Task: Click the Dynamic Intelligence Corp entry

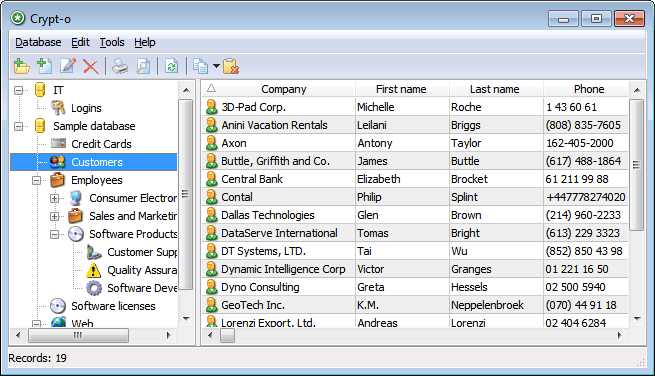Action: [283, 269]
